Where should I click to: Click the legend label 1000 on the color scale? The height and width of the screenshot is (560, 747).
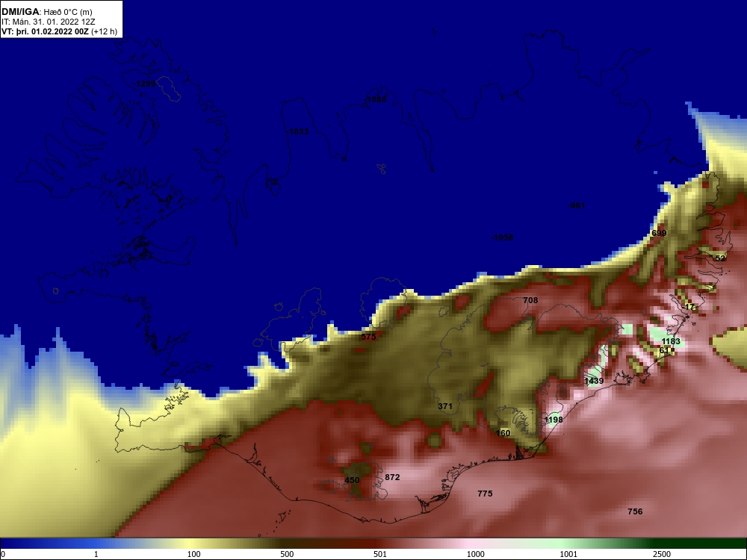pos(475,554)
